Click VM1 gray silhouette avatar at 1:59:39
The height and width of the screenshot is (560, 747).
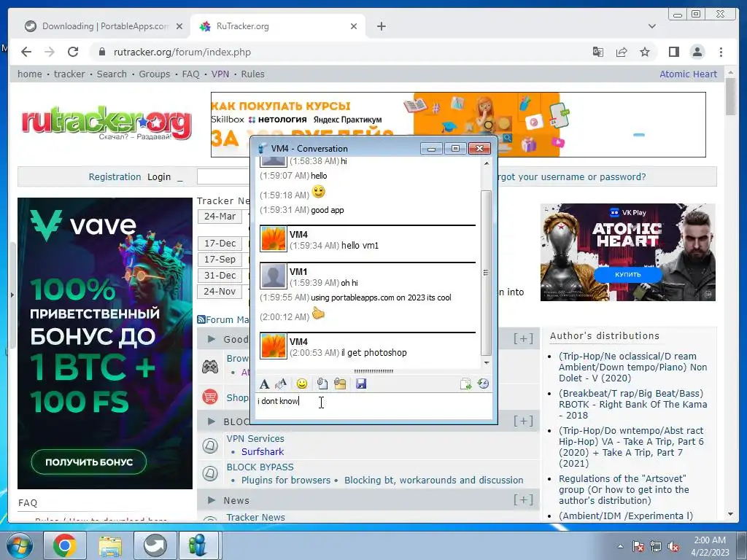274,276
